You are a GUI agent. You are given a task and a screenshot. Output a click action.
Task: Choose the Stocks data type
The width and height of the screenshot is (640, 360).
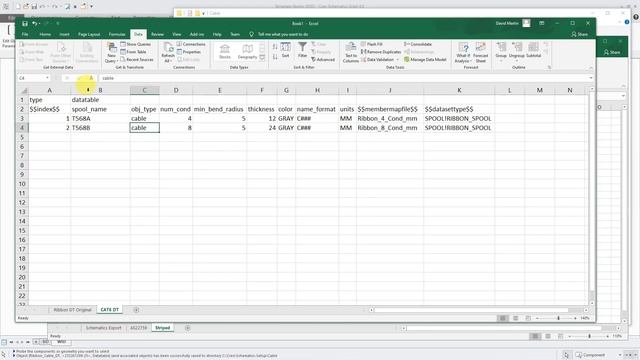coord(225,52)
